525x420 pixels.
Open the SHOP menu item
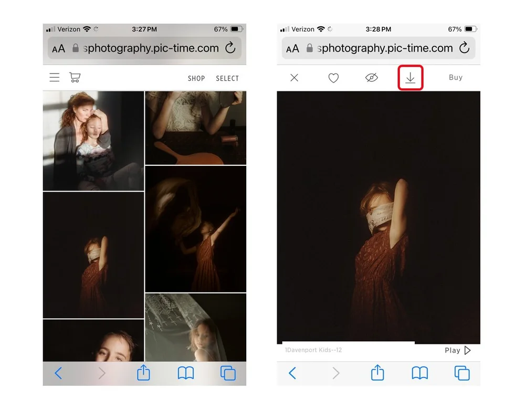[196, 78]
